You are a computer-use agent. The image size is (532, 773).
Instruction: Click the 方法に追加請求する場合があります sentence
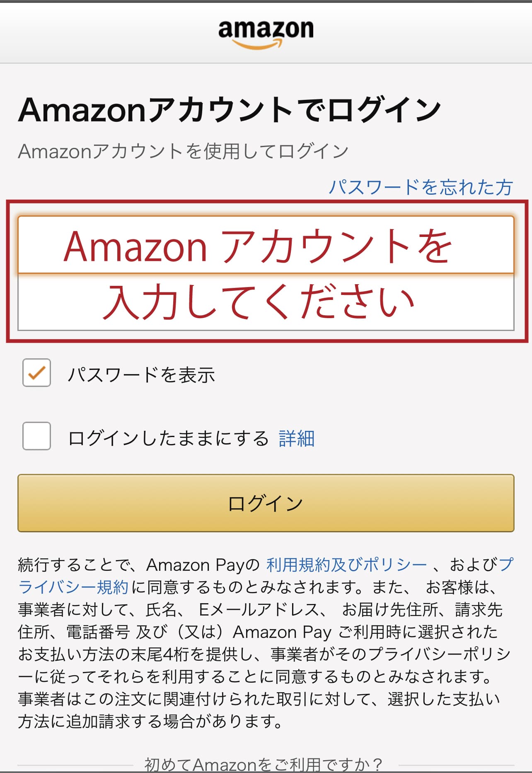pyautogui.click(x=150, y=721)
